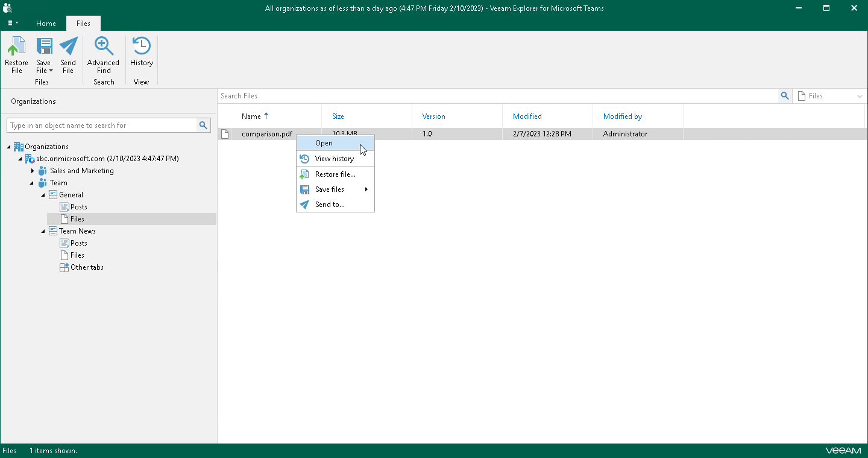The width and height of the screenshot is (868, 458).
Task: Click the Search Files magnifier icon
Action: pos(785,96)
